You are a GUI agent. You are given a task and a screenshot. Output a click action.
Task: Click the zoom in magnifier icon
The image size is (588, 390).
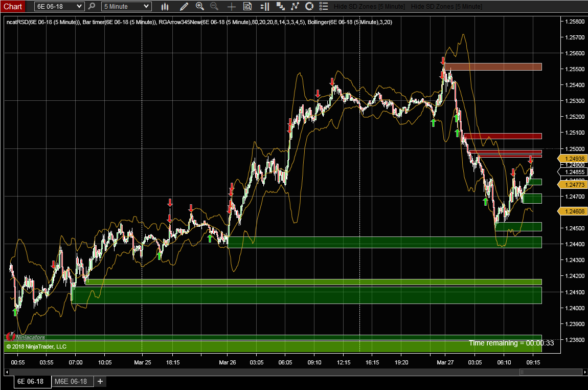pos(200,6)
